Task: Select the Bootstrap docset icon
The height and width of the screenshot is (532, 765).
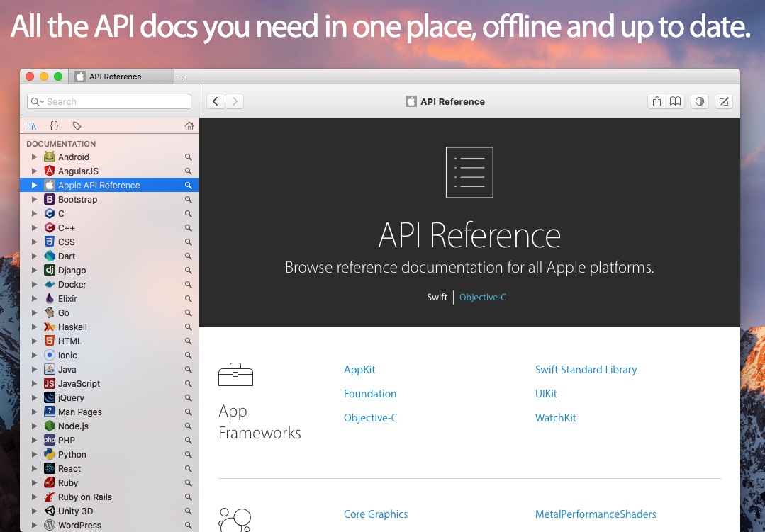Action: pos(50,200)
